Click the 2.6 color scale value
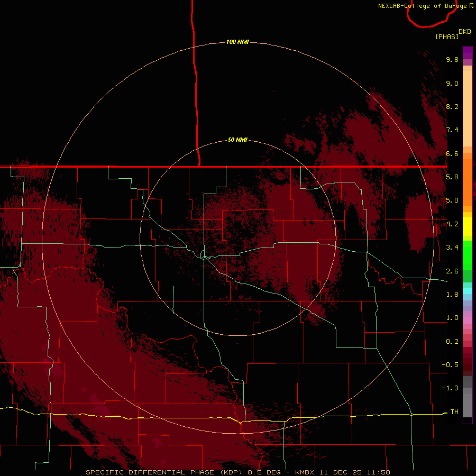The image size is (476, 476). (452, 271)
